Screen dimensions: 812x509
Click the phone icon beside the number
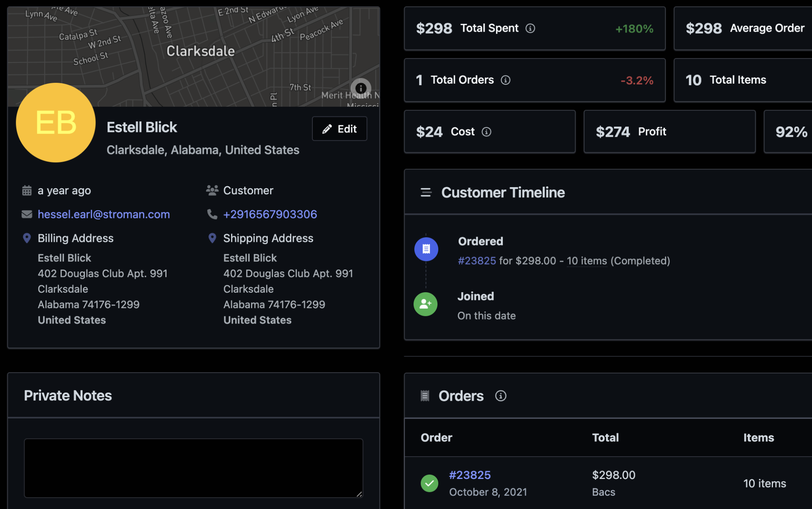pyautogui.click(x=212, y=214)
